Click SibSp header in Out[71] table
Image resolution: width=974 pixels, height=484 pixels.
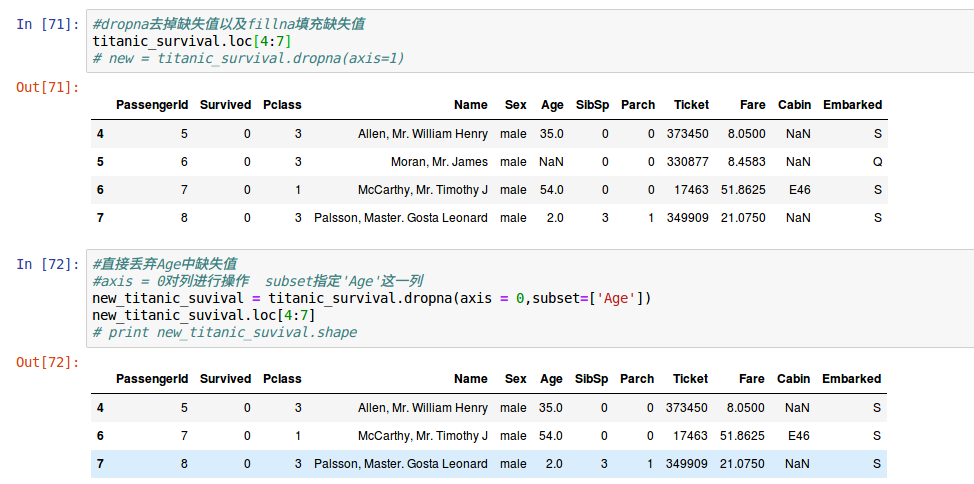[x=592, y=105]
